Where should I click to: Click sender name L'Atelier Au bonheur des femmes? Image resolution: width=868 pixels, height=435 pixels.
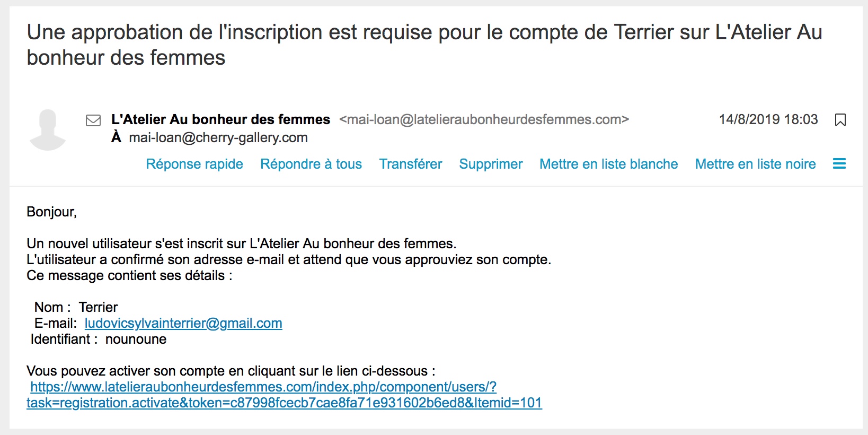click(220, 120)
